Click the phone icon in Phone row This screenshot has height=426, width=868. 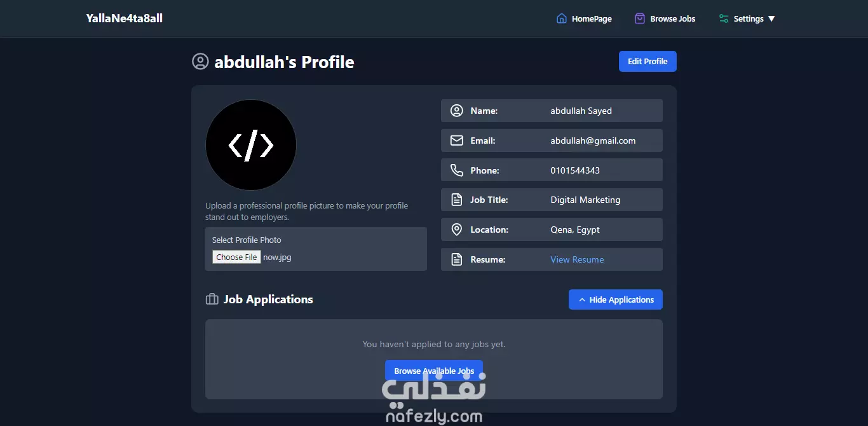456,170
